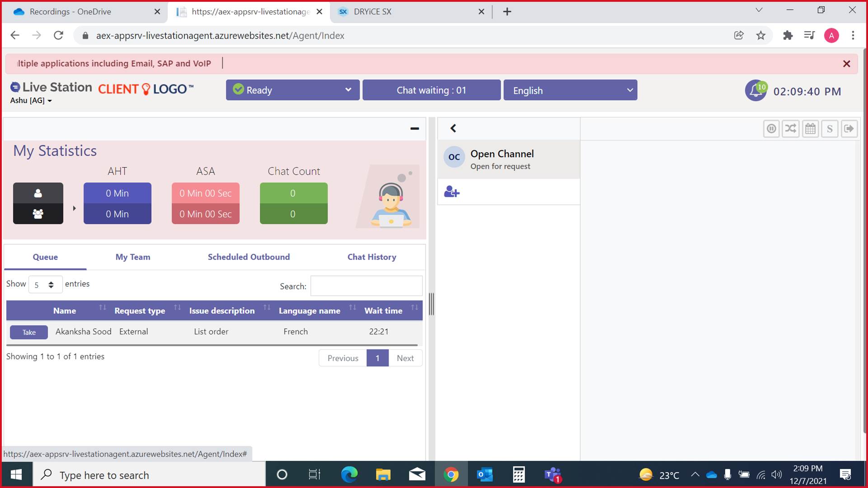This screenshot has height=488, width=868.
Task: Switch to individual agent statistics view
Action: [x=38, y=193]
